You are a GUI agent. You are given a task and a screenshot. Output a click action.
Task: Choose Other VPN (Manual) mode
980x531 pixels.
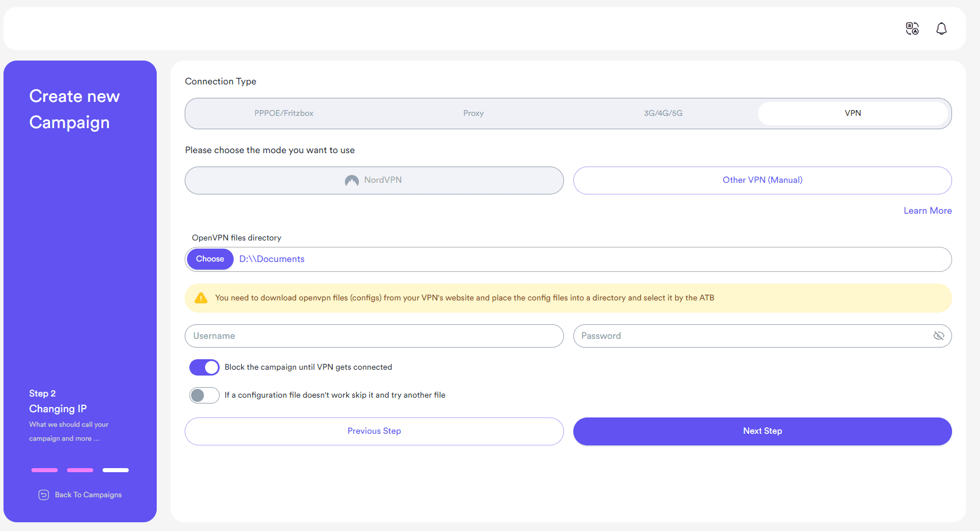(762, 180)
